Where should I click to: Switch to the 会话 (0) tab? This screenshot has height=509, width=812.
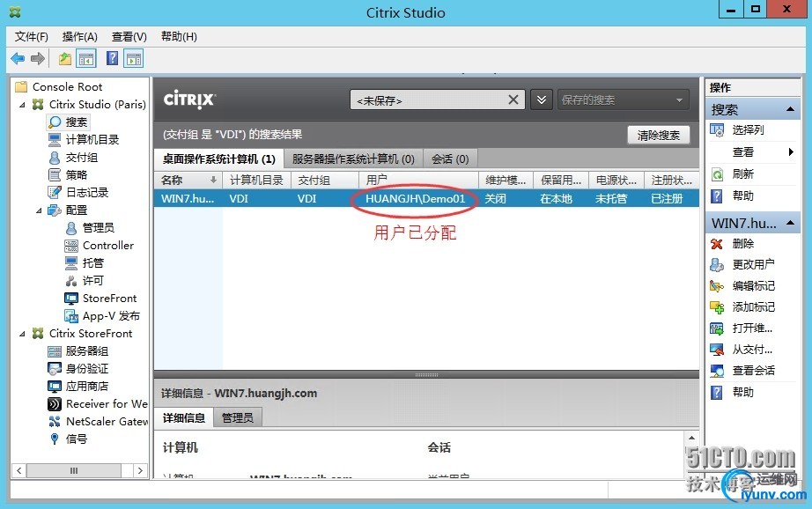450,159
